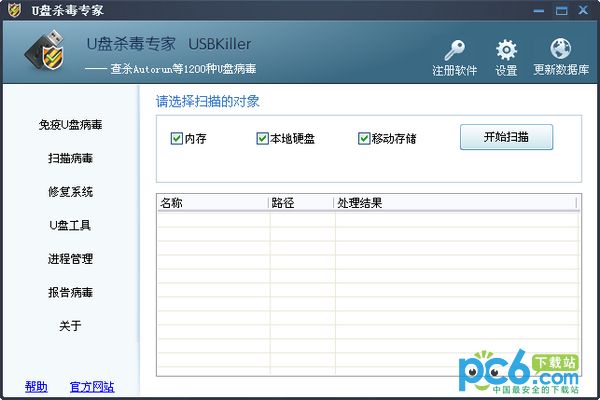Uncheck the 移动存储 checkbox

[364, 138]
